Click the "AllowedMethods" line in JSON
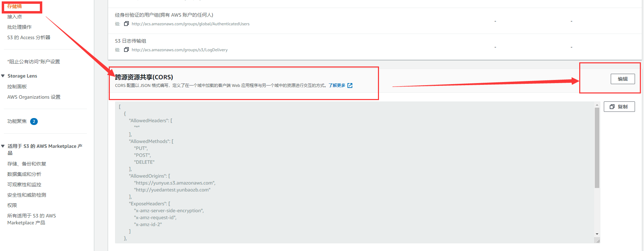 pyautogui.click(x=151, y=141)
